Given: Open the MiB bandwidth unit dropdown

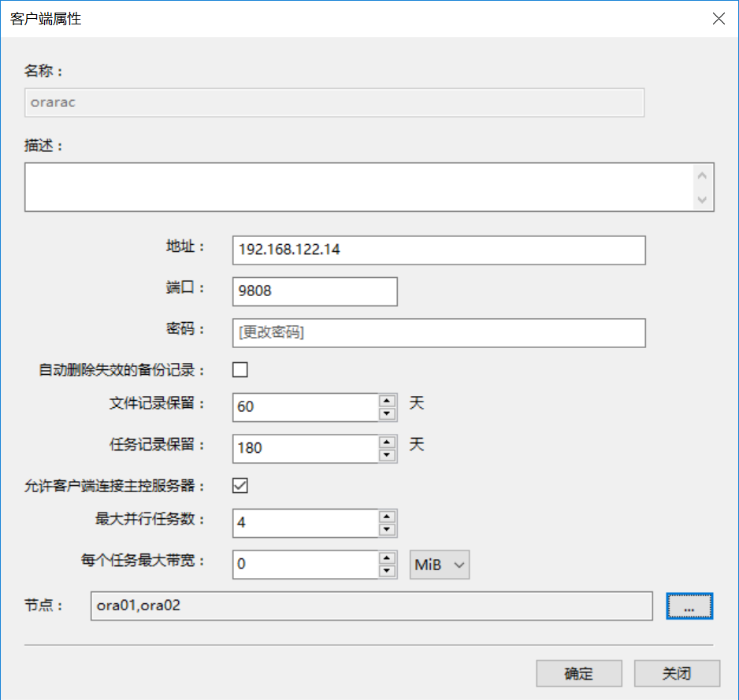Looking at the screenshot, I should pos(440,565).
